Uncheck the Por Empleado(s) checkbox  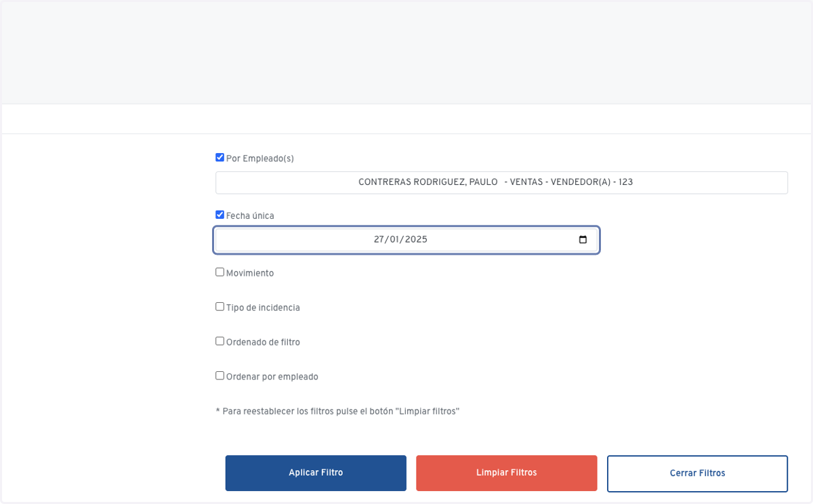point(220,157)
